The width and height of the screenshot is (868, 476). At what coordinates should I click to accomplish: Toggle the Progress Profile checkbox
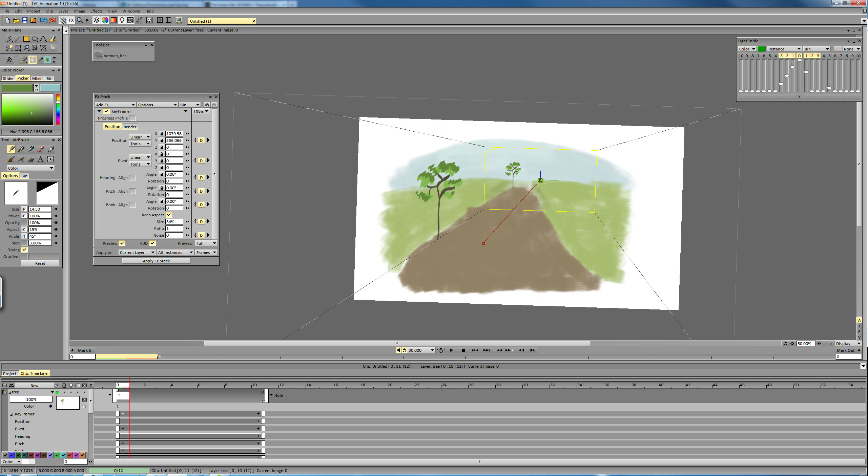pos(132,118)
